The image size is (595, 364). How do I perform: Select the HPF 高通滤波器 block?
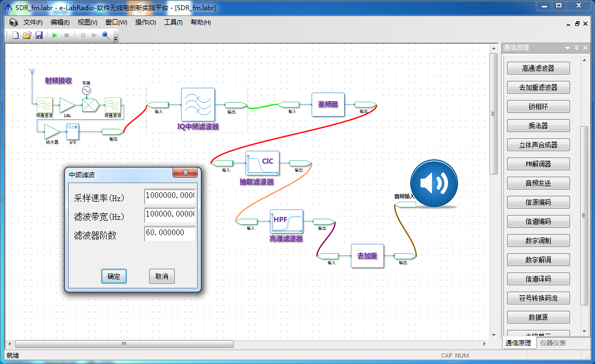point(287,221)
